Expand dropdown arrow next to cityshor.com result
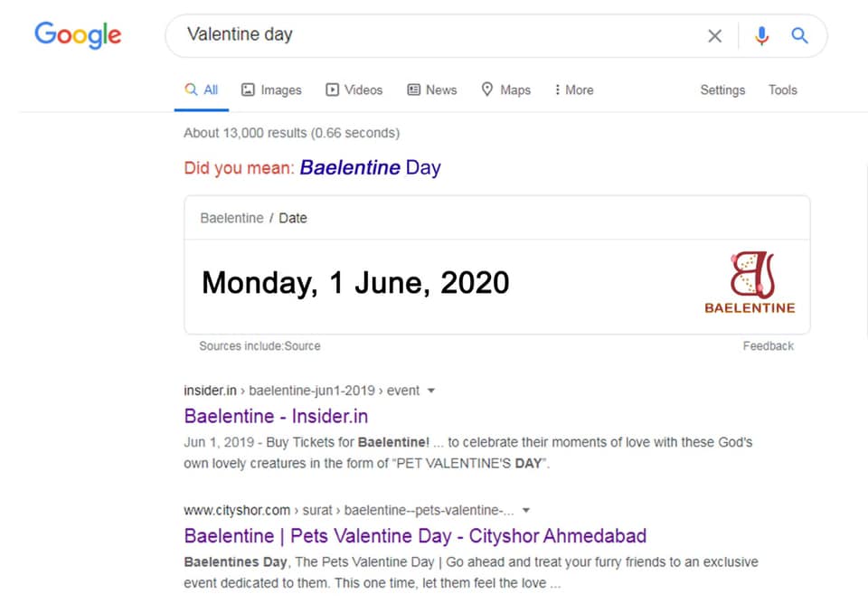 (x=526, y=511)
